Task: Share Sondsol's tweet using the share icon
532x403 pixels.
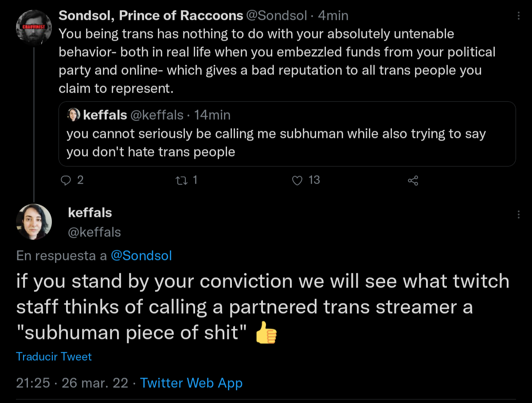Action: coord(413,180)
